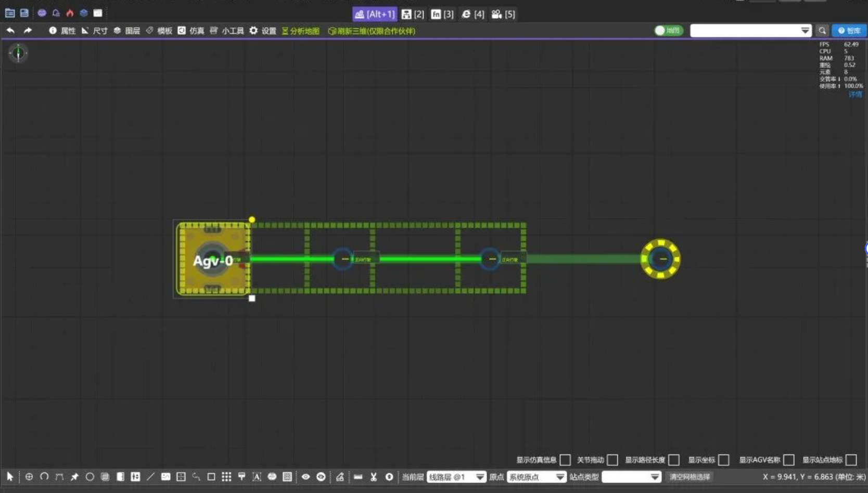Click the undo arrow
The image size is (868, 493).
10,31
